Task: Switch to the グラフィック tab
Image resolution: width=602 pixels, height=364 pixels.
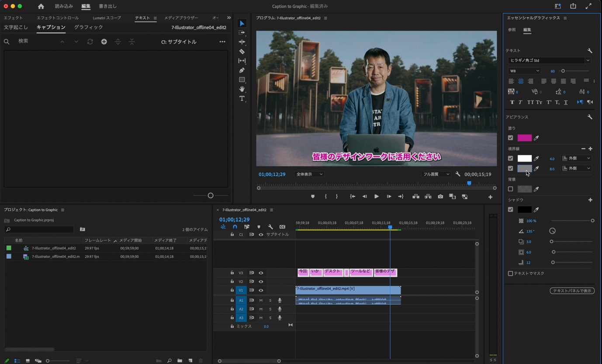Action: click(x=88, y=27)
